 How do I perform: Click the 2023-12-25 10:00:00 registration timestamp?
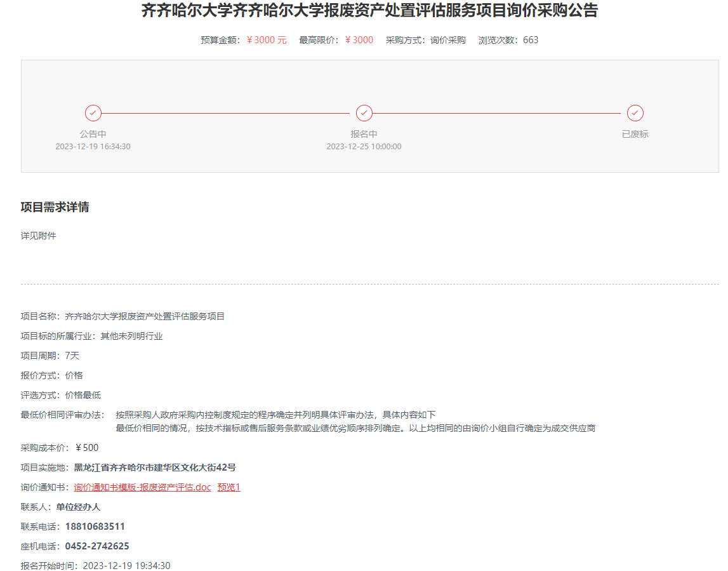[x=364, y=147]
